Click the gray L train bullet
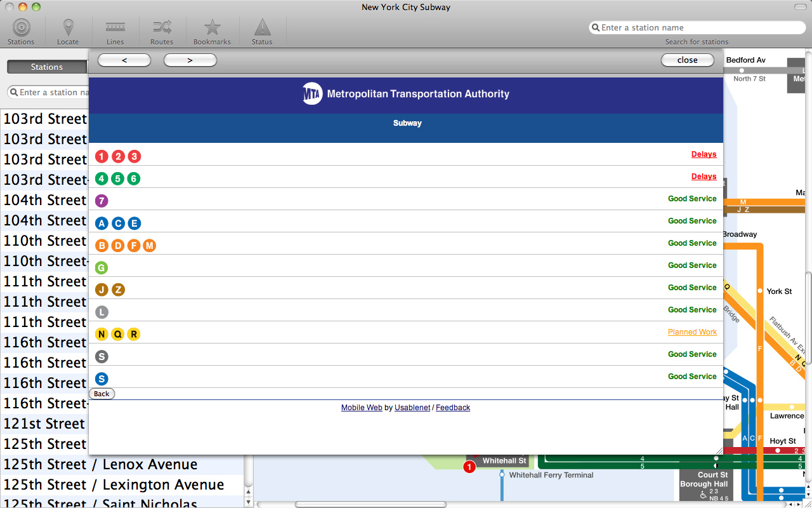The width and height of the screenshot is (812, 508). coord(102,312)
